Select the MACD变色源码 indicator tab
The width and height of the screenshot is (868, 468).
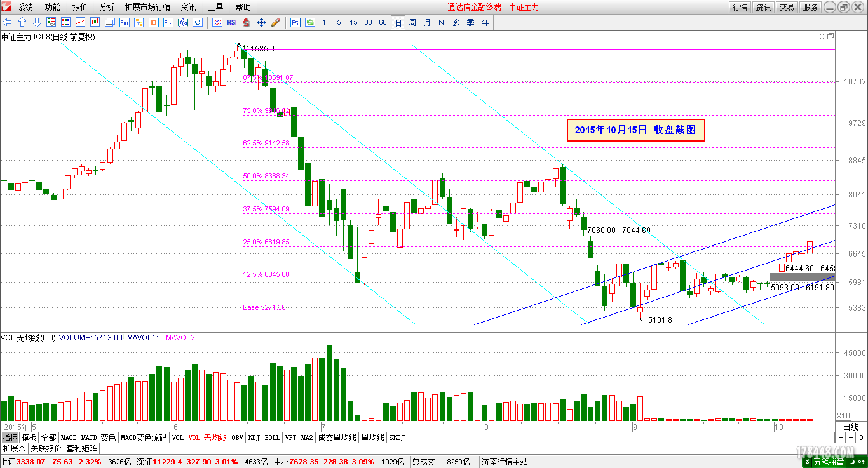tap(144, 438)
